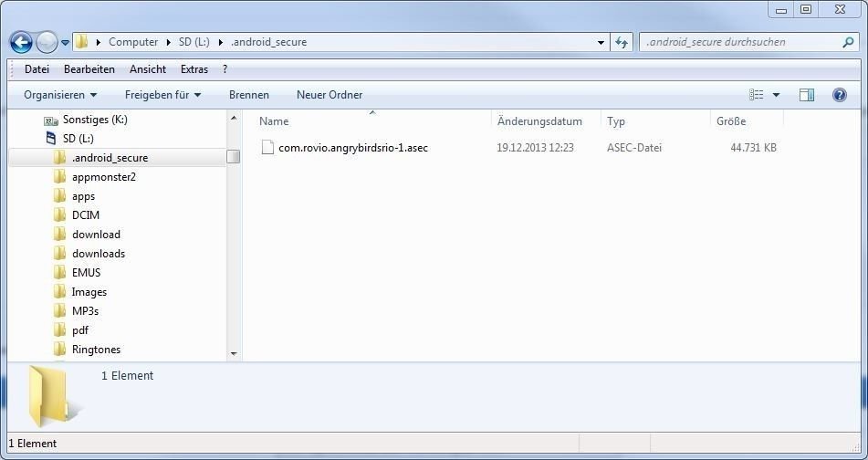Open the download folder
This screenshot has height=460, width=868.
coord(97,235)
